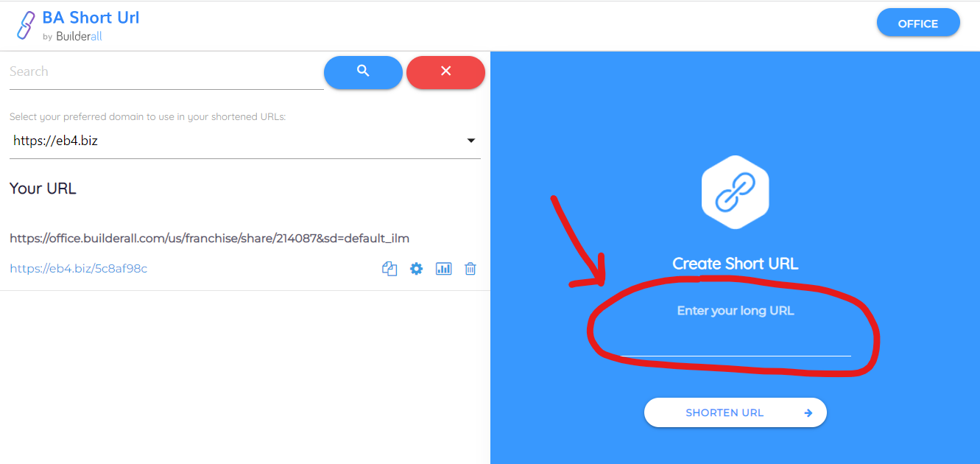Viewport: 980px width, 464px height.
Task: Delete the short URL with trash icon
Action: coord(470,269)
